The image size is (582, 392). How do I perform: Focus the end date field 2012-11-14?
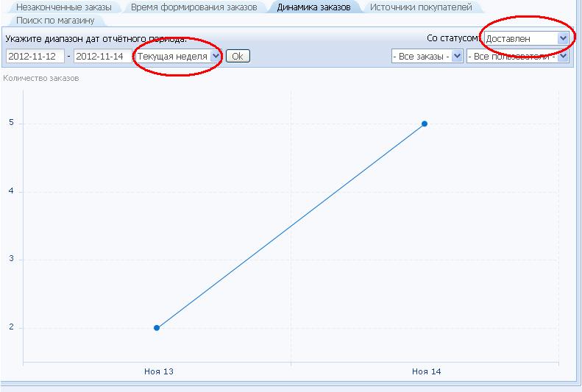click(102, 56)
